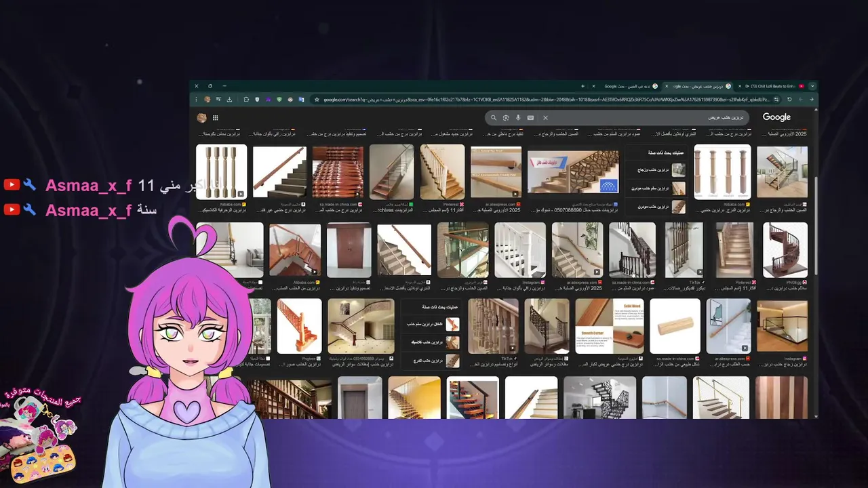The height and width of the screenshot is (488, 868).
Task: Bookmark this page with the star icon
Action: coord(317,100)
